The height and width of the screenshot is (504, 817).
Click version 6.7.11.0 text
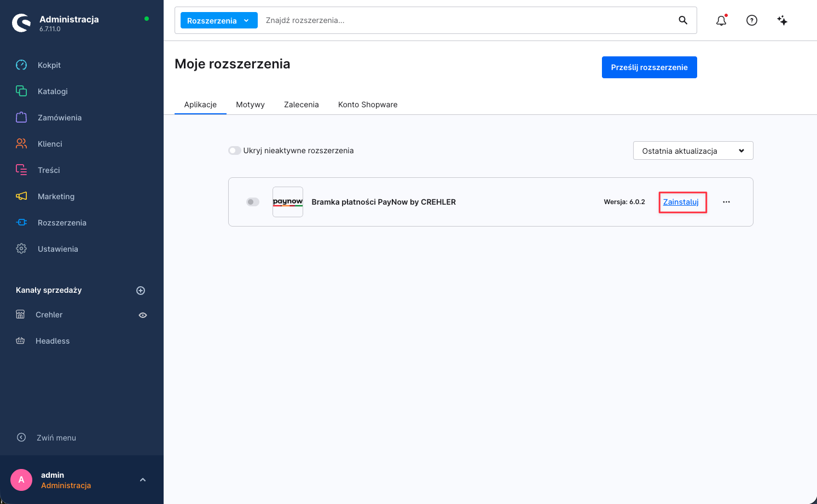coord(50,29)
